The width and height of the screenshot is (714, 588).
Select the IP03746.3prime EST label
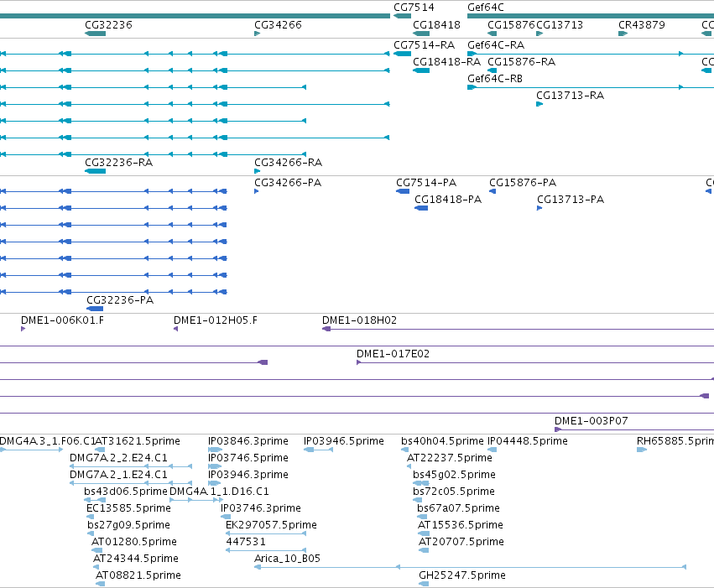click(261, 508)
